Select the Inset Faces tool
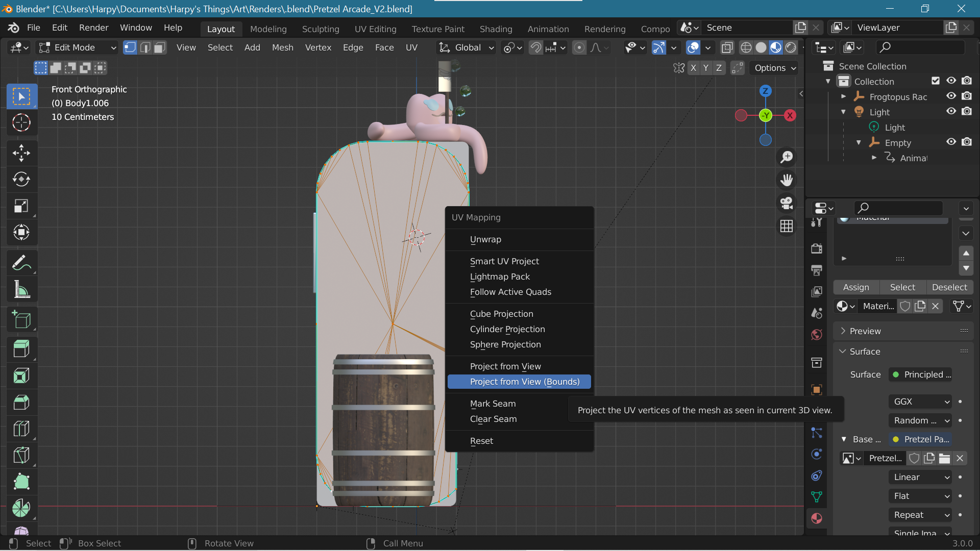 pyautogui.click(x=21, y=376)
